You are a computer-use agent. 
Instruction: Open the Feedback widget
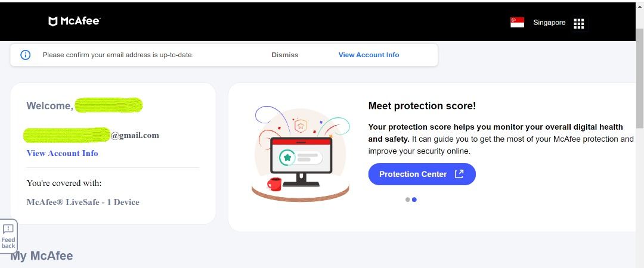coord(8,236)
